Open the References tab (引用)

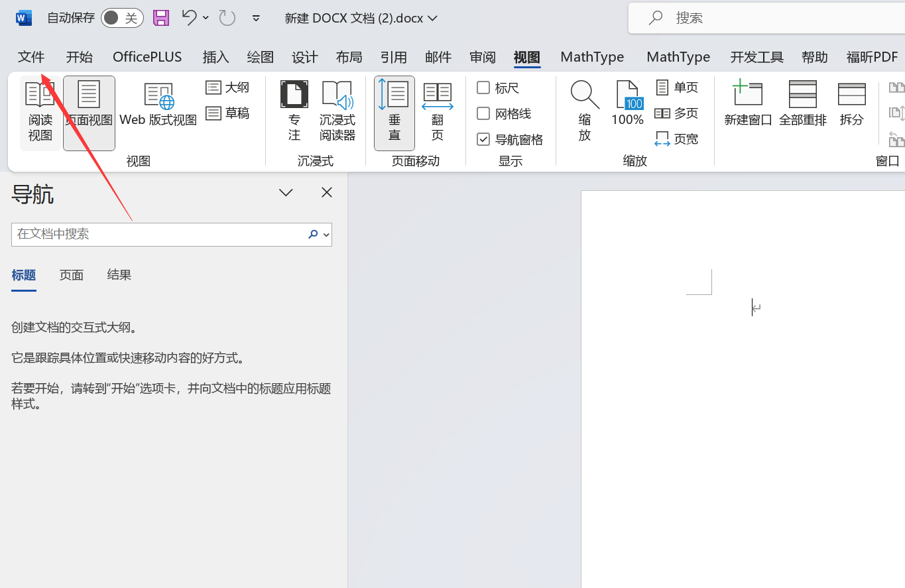pos(394,57)
